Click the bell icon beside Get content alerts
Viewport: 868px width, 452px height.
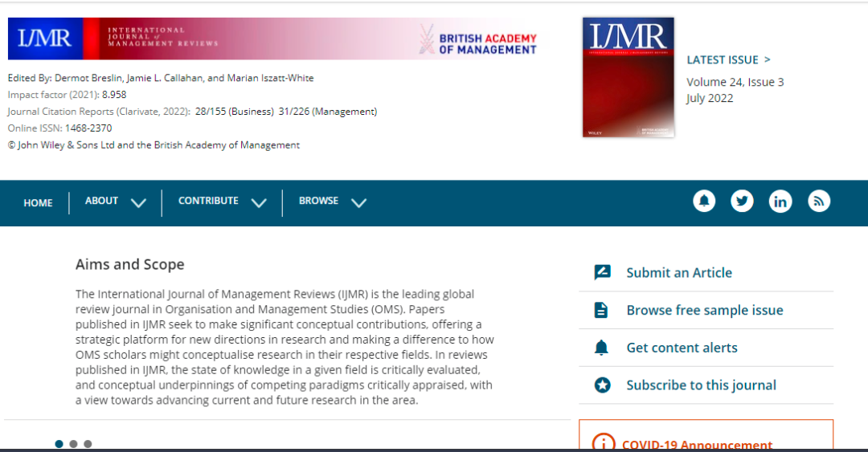601,348
